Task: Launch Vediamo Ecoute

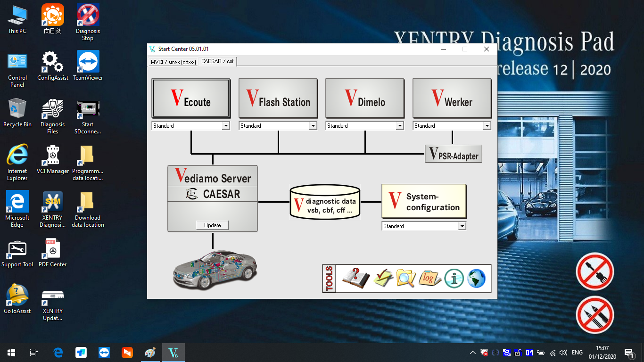Action: pyautogui.click(x=191, y=98)
